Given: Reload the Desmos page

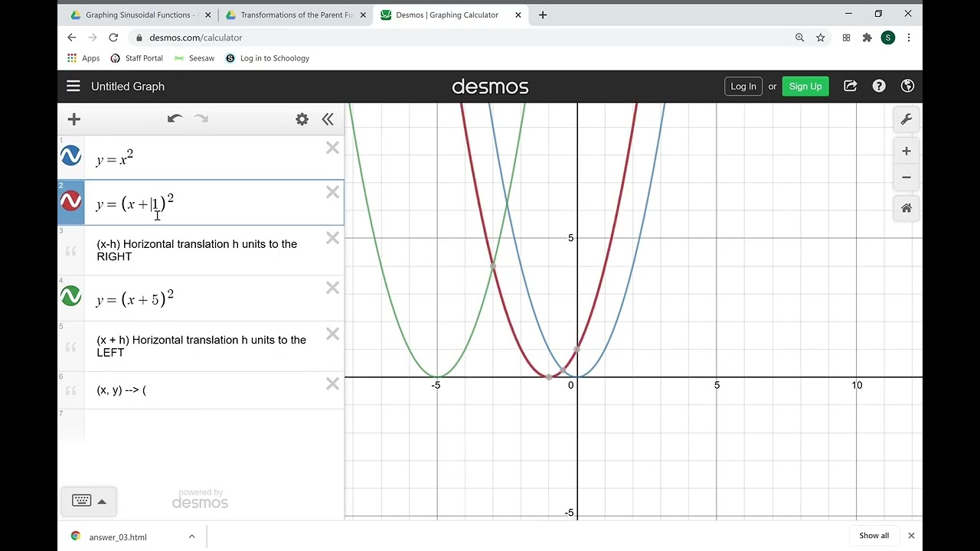Looking at the screenshot, I should [113, 37].
